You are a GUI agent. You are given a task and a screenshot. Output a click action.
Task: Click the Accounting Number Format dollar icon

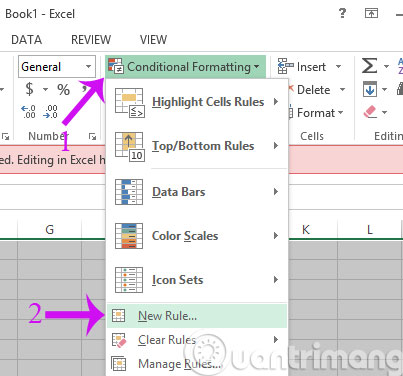(x=29, y=89)
